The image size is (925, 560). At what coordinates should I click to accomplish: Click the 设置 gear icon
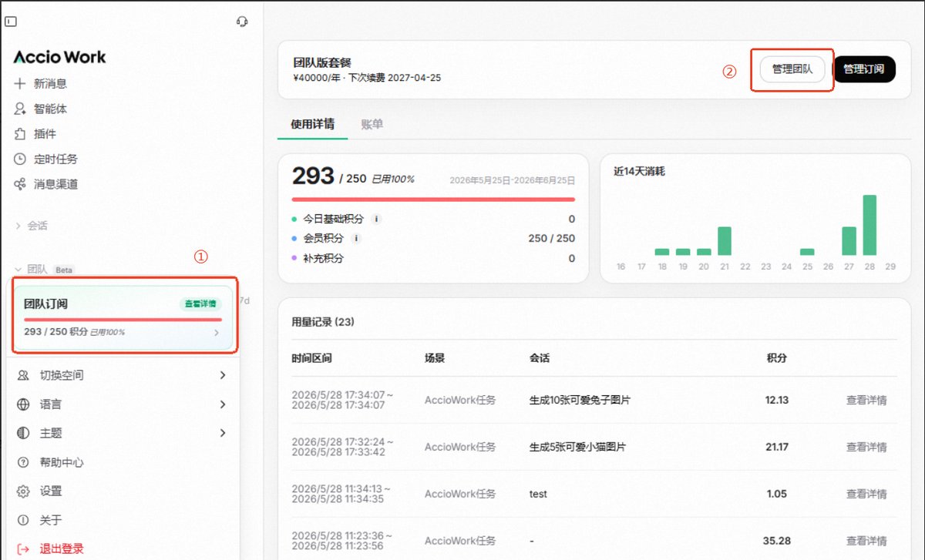click(x=23, y=491)
